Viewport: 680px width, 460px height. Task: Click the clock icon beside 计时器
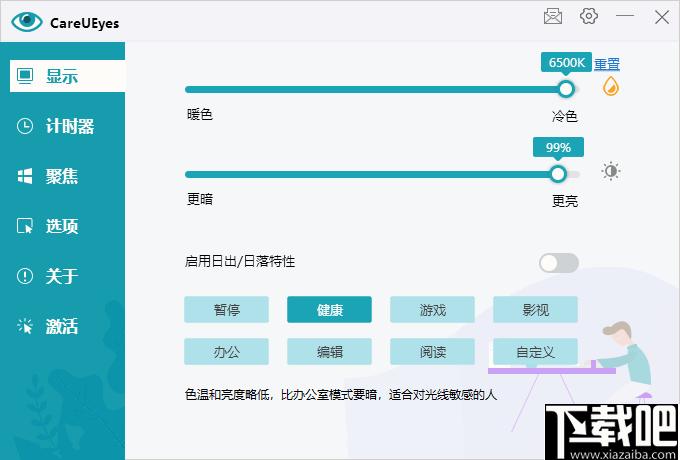(25, 126)
